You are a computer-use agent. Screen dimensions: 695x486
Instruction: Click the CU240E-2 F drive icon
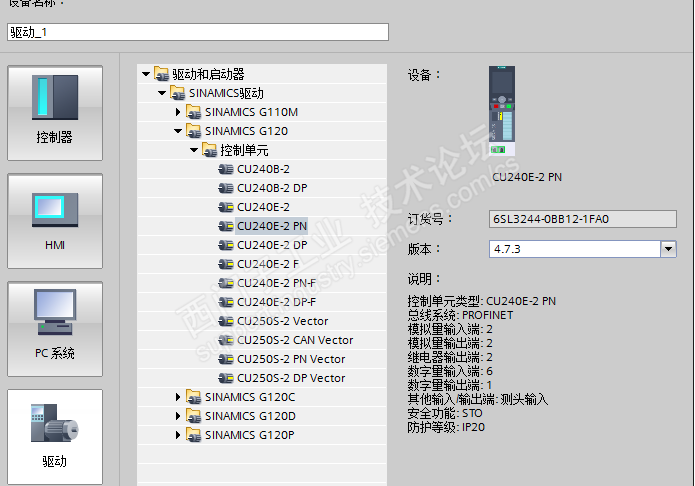pyautogui.click(x=226, y=264)
